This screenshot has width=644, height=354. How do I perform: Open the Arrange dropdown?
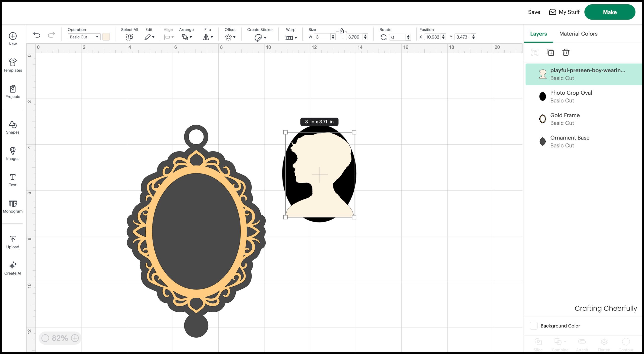[186, 37]
